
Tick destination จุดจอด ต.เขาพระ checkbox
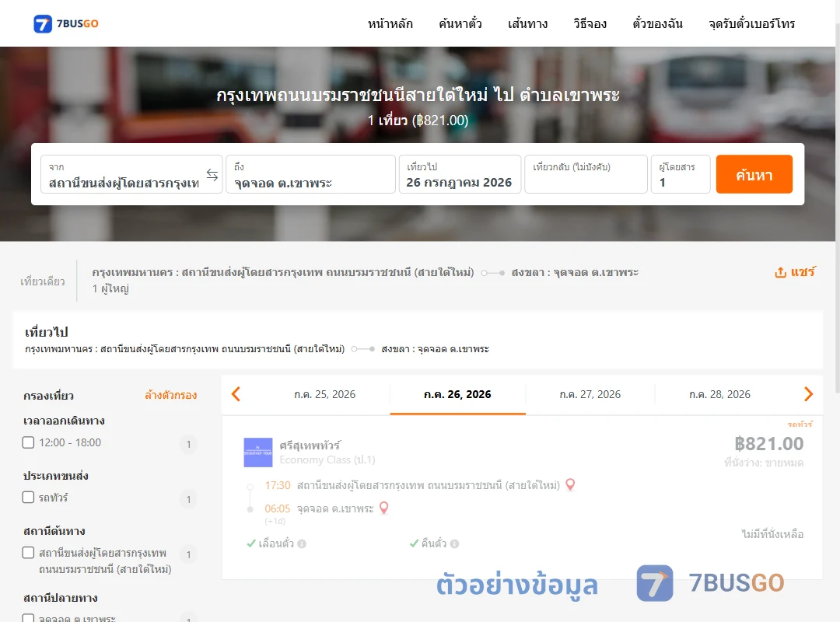tap(29, 618)
